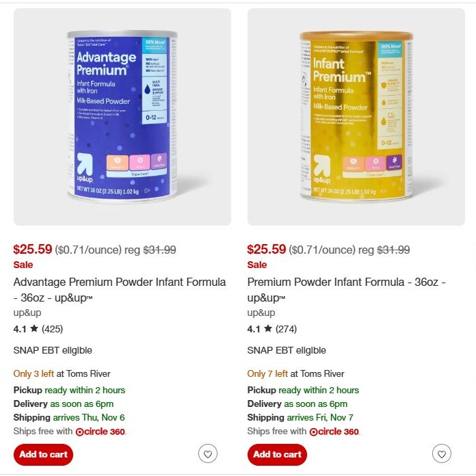Favorite the Advantage Premium formula with heart icon
Screen dimensions: 476x476
208,453
